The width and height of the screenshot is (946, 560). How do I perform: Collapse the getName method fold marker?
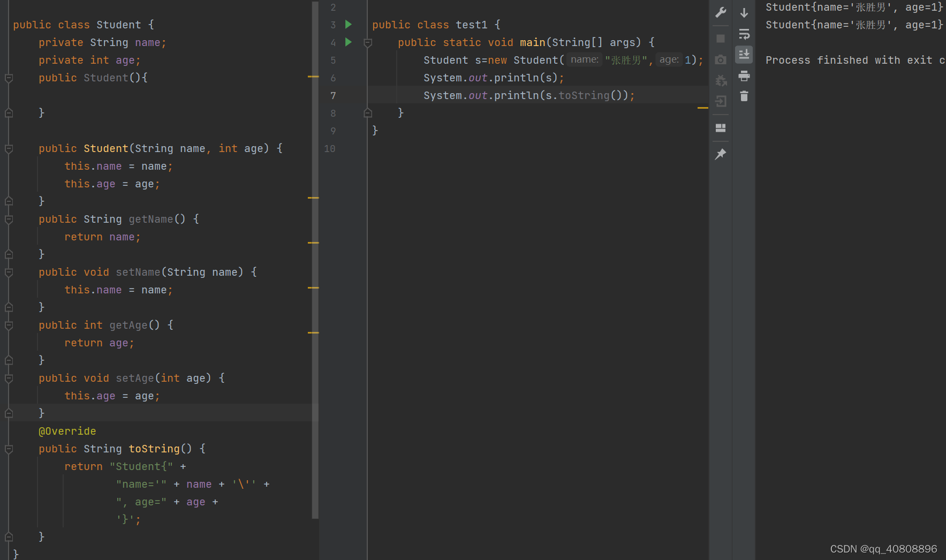tap(9, 219)
